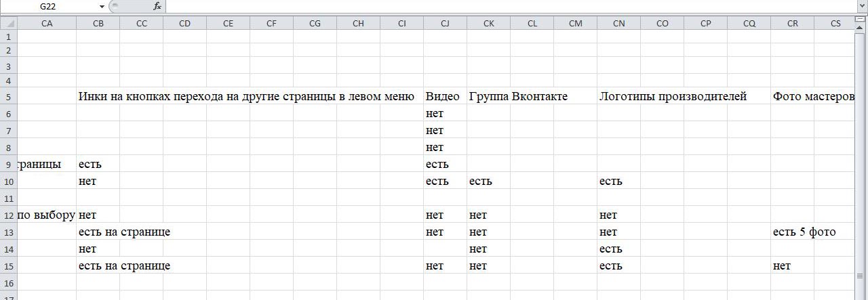Click the "Инки на кнопках перехода" cell
Image resolution: width=868 pixels, height=300 pixels.
click(98, 97)
